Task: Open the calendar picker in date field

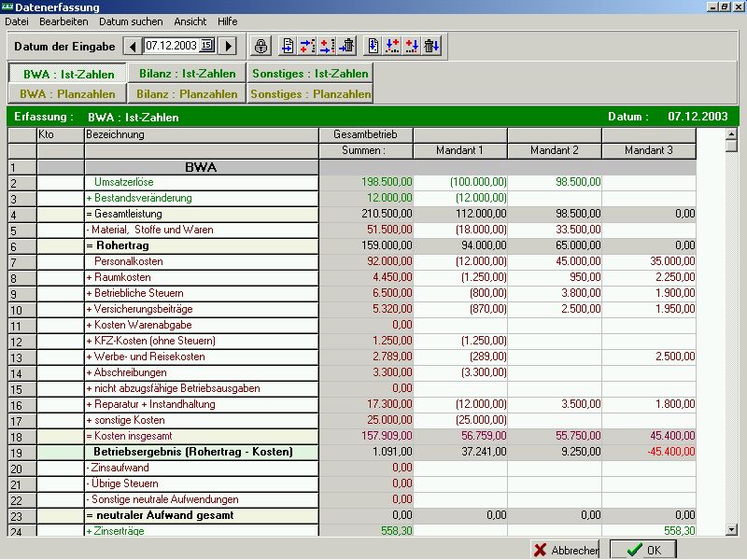Action: [x=206, y=45]
